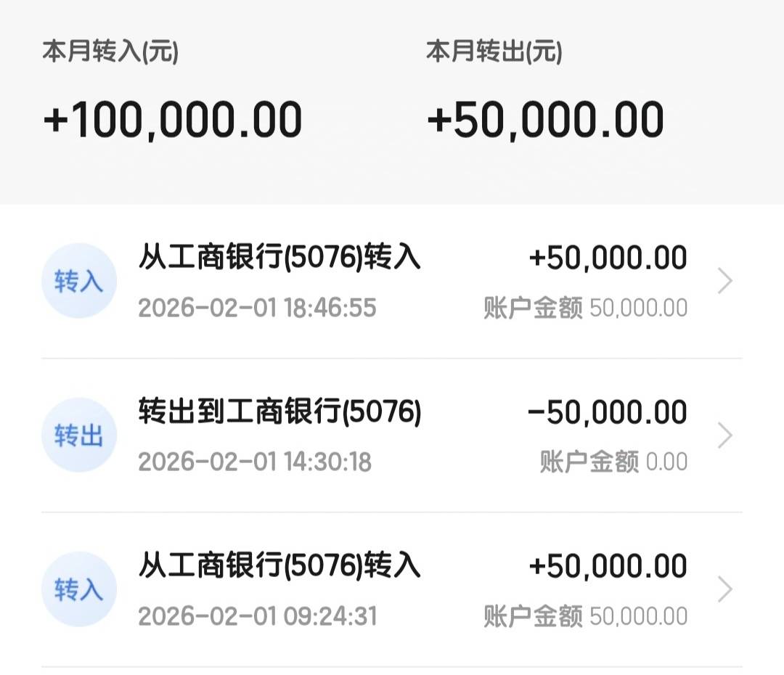The width and height of the screenshot is (784, 675).
Task: Click the monthly outgoing total under 本月转出
Action: (545, 120)
